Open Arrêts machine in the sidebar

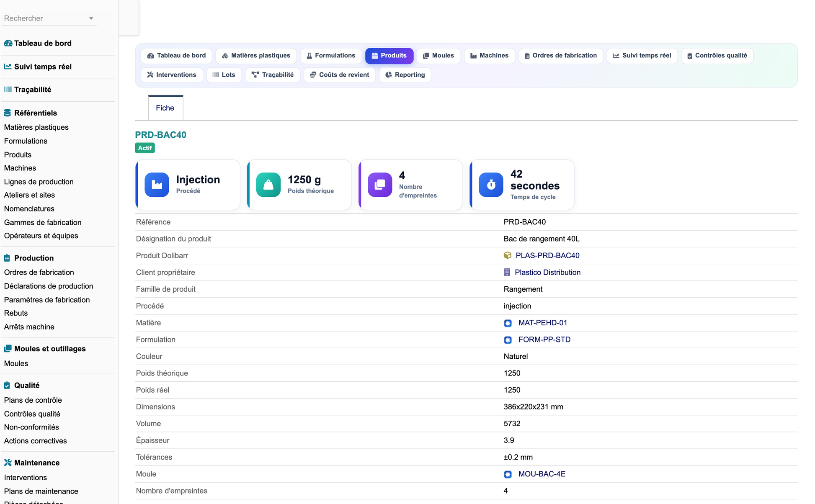pyautogui.click(x=29, y=327)
